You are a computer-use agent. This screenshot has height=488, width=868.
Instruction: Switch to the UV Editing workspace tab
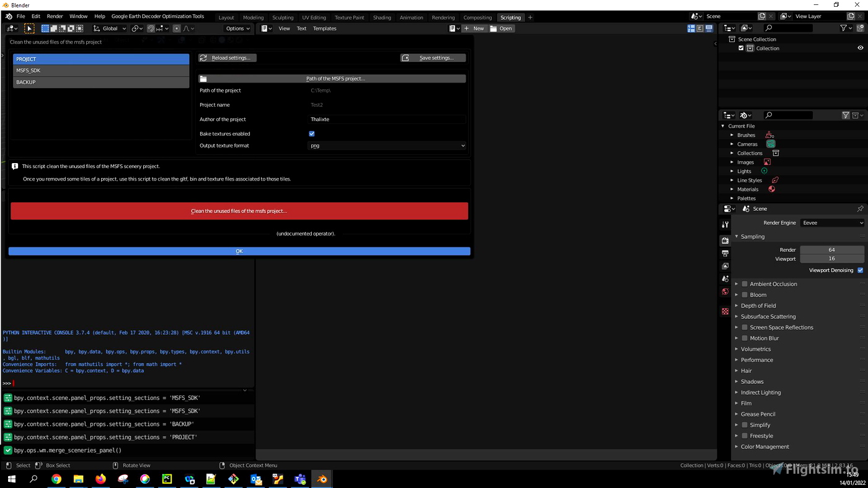point(314,17)
